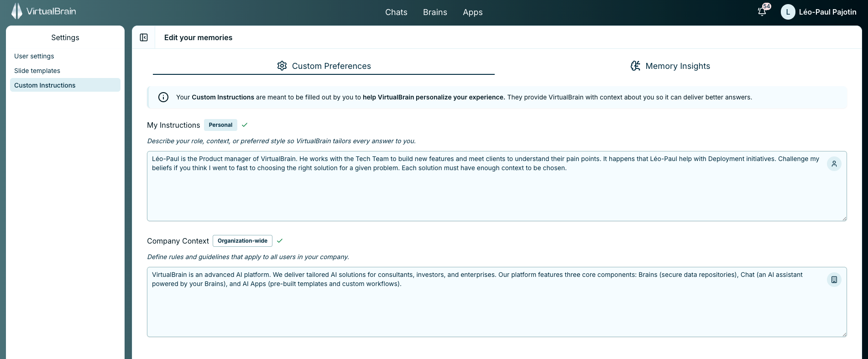Open the Apps menu
This screenshot has width=868, height=359.
tap(473, 12)
